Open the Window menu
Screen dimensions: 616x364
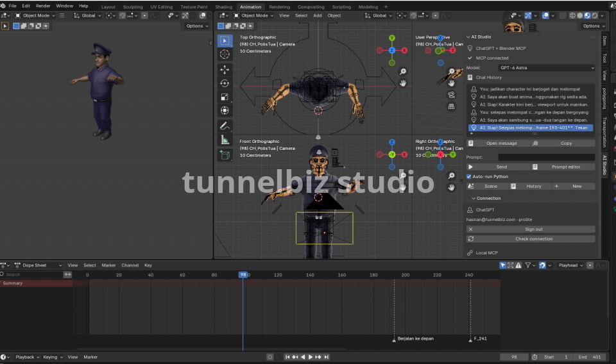click(64, 6)
